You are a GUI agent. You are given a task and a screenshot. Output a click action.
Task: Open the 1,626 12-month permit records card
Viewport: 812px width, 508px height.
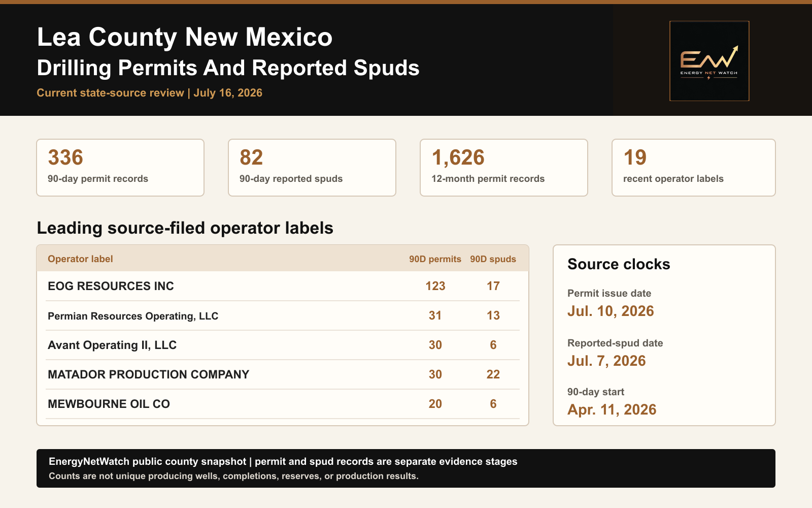pos(504,168)
